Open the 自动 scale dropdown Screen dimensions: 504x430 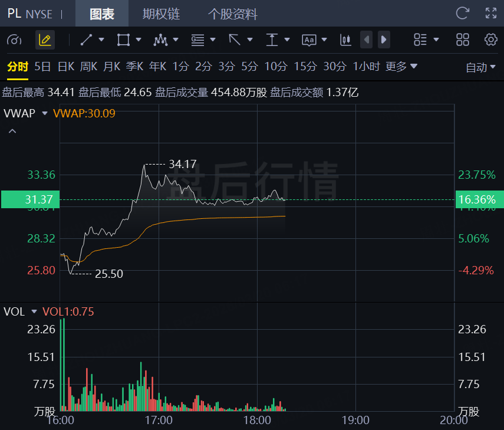click(481, 67)
